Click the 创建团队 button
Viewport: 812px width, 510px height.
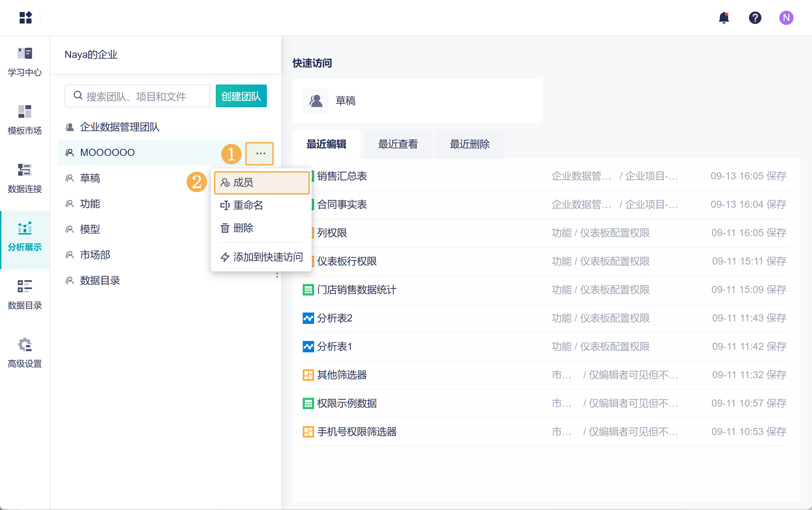click(241, 96)
